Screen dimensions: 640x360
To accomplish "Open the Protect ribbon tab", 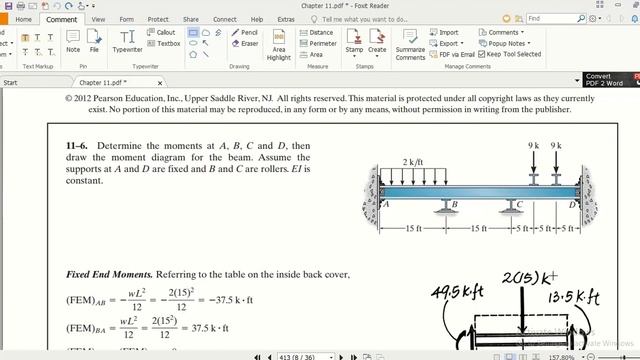I will pos(158,19).
